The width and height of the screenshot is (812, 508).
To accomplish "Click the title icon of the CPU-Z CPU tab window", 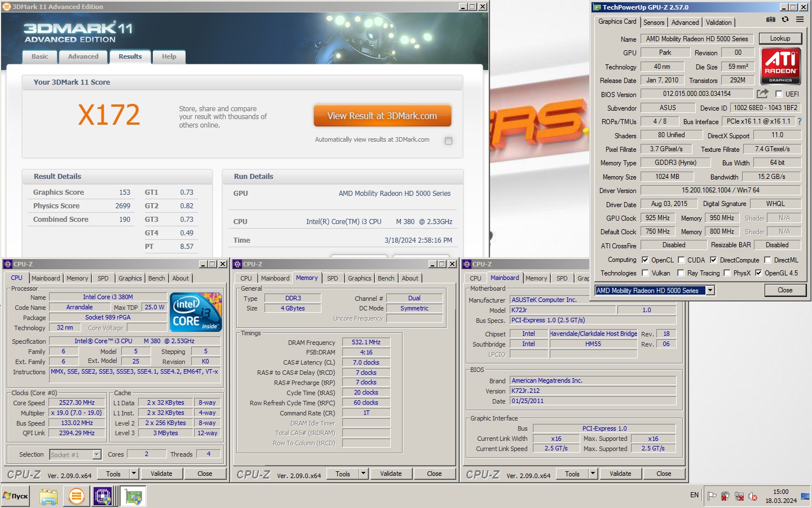I will tap(8, 264).
